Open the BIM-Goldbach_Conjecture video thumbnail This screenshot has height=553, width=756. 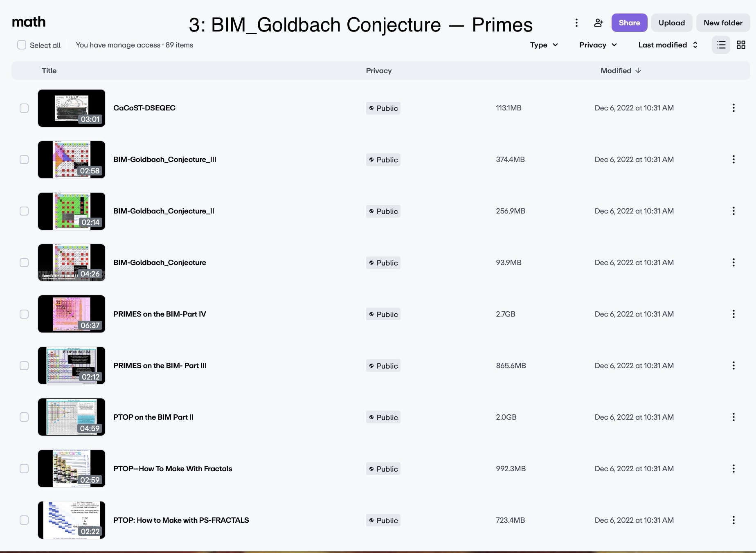(x=72, y=263)
